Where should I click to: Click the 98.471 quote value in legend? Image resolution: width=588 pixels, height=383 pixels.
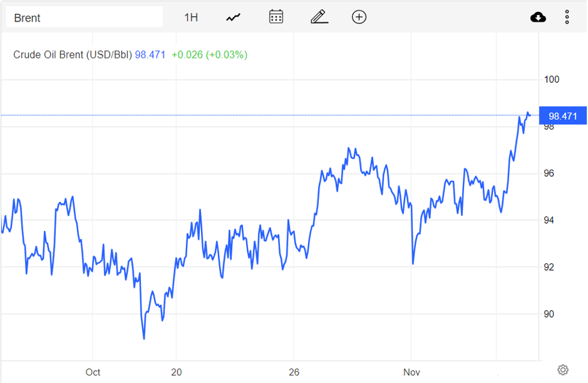click(x=150, y=55)
